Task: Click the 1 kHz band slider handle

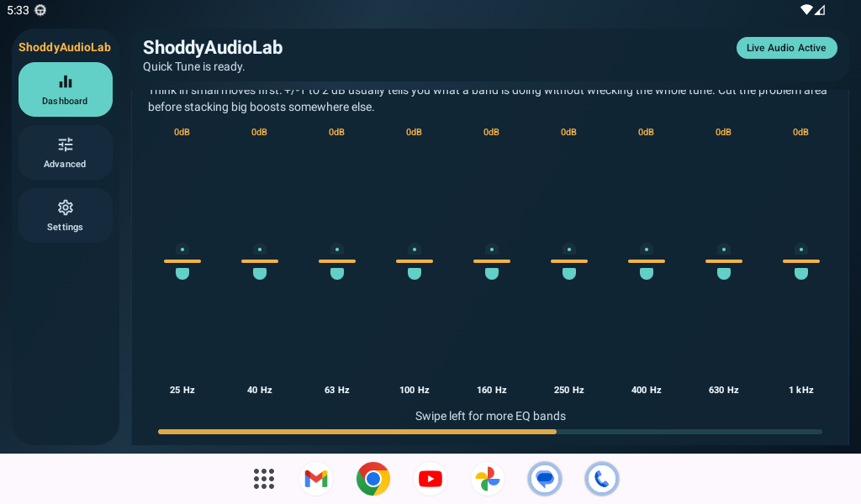Action: pos(801,261)
